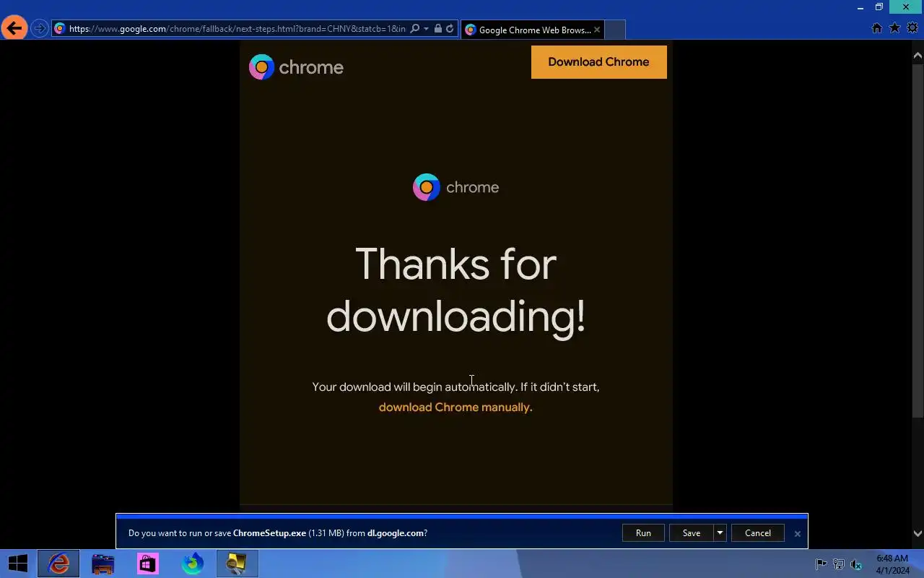Close the Google Chrome Web Browser tab
The image size is (924, 578).
click(x=597, y=30)
